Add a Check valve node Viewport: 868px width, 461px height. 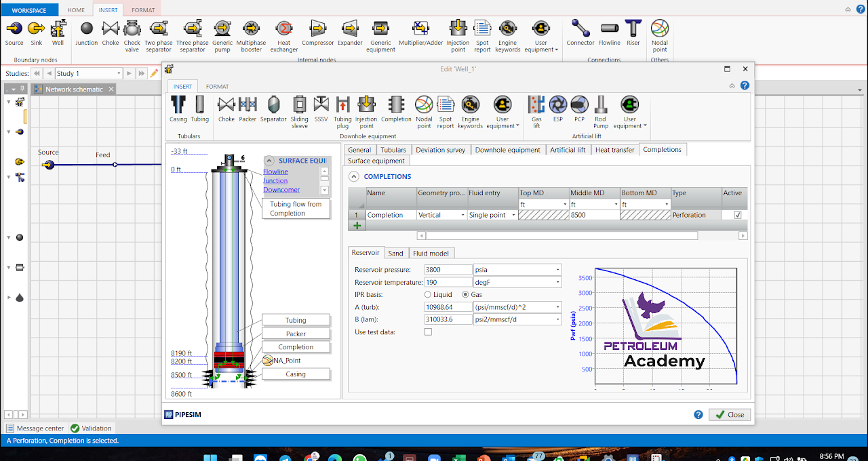(x=132, y=36)
